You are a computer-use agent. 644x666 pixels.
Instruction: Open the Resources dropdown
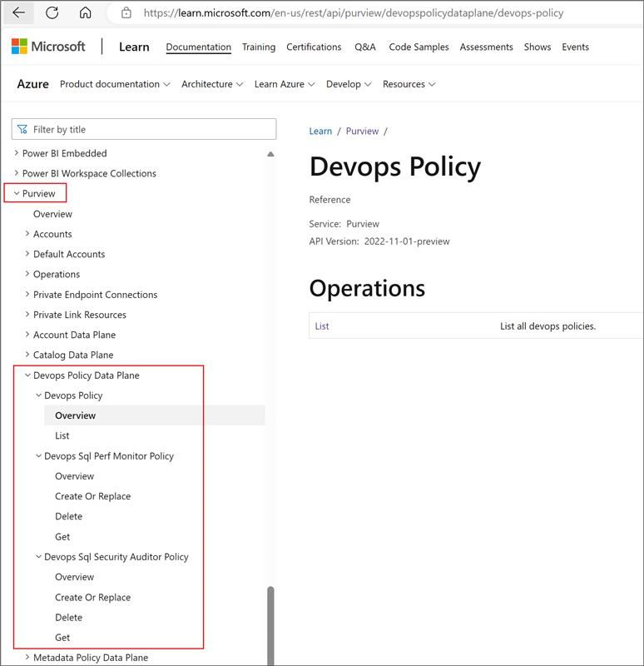(x=408, y=84)
